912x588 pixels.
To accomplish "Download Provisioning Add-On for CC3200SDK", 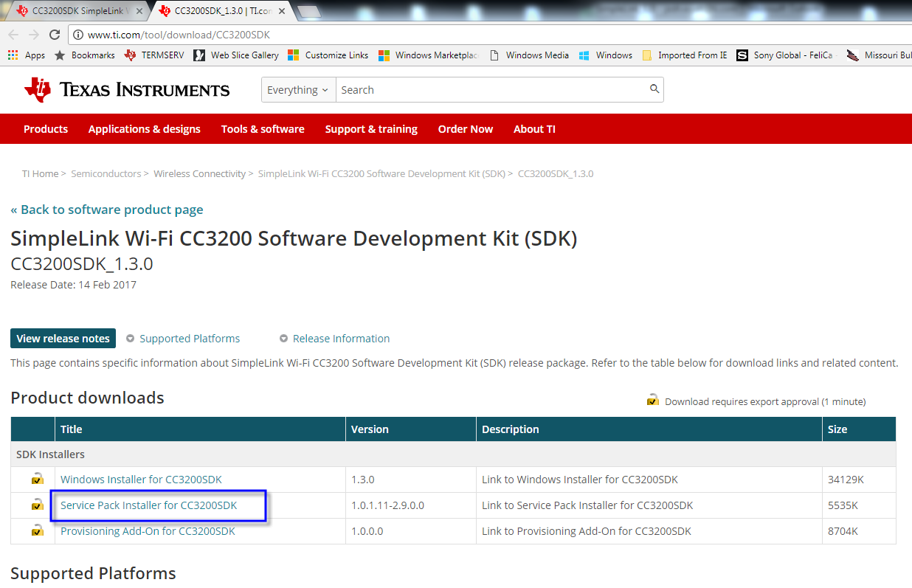I will coord(148,531).
